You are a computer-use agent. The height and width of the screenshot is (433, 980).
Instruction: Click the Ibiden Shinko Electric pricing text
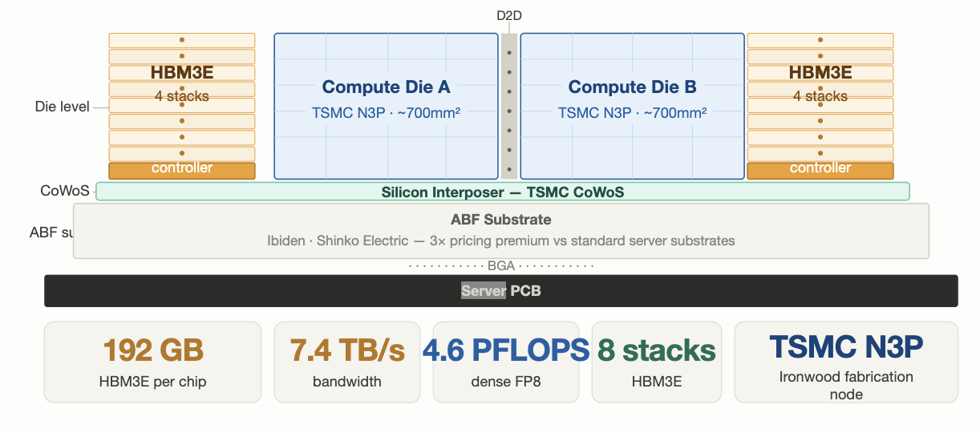click(x=501, y=241)
